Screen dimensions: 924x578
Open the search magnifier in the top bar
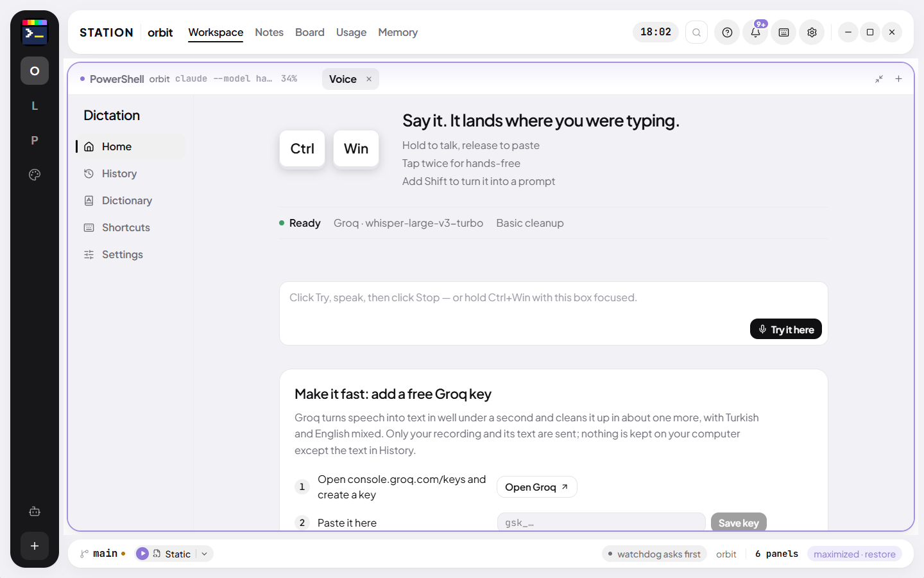click(696, 32)
